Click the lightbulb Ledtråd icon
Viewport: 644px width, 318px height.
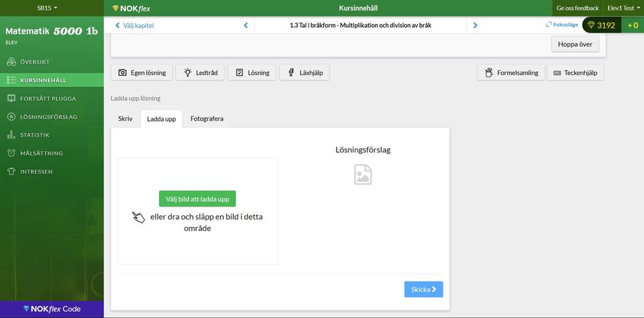click(x=187, y=72)
